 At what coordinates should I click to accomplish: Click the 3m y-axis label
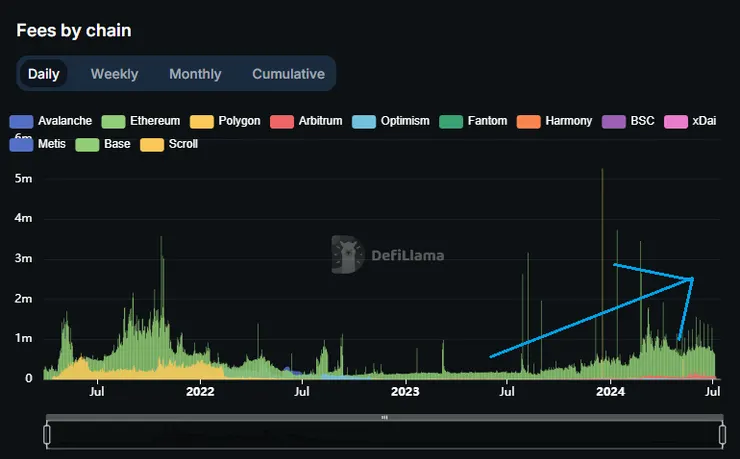pyautogui.click(x=24, y=258)
